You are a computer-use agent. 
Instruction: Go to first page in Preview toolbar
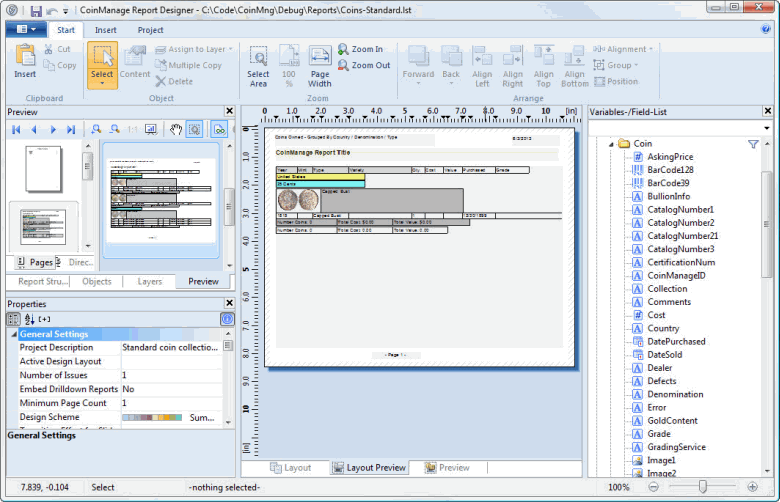[x=16, y=129]
